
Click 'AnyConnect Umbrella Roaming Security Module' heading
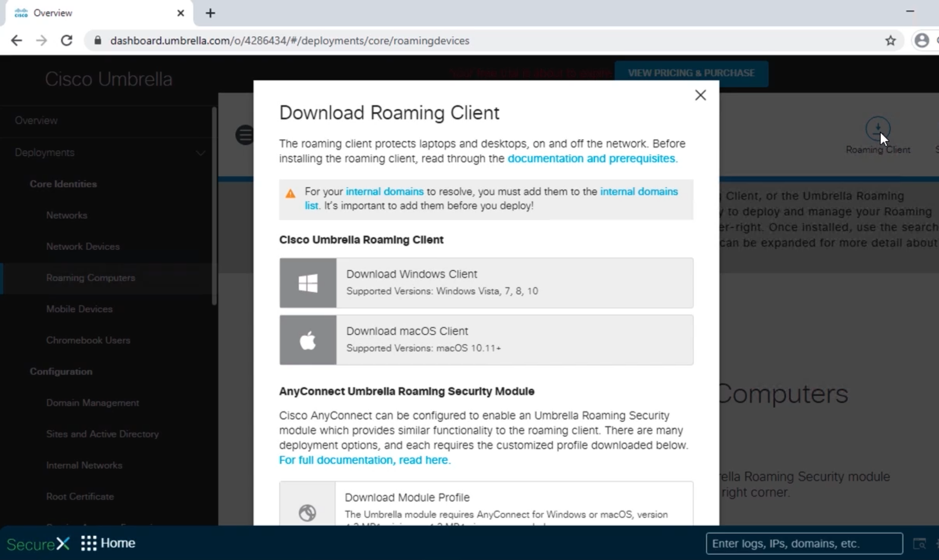coord(407,392)
